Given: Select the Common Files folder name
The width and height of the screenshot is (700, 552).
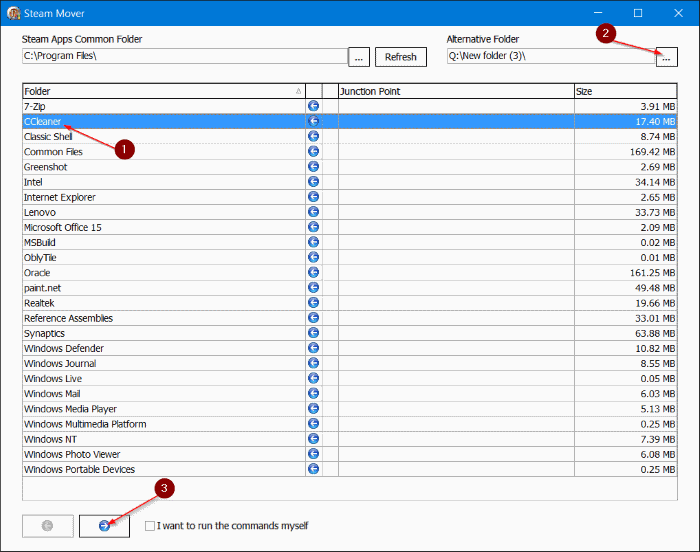Looking at the screenshot, I should point(53,152).
